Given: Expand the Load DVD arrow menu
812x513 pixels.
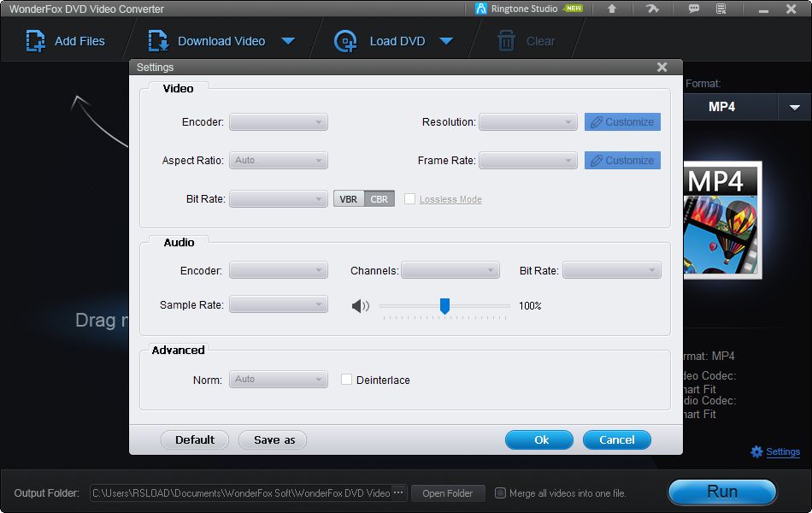Looking at the screenshot, I should click(x=446, y=41).
